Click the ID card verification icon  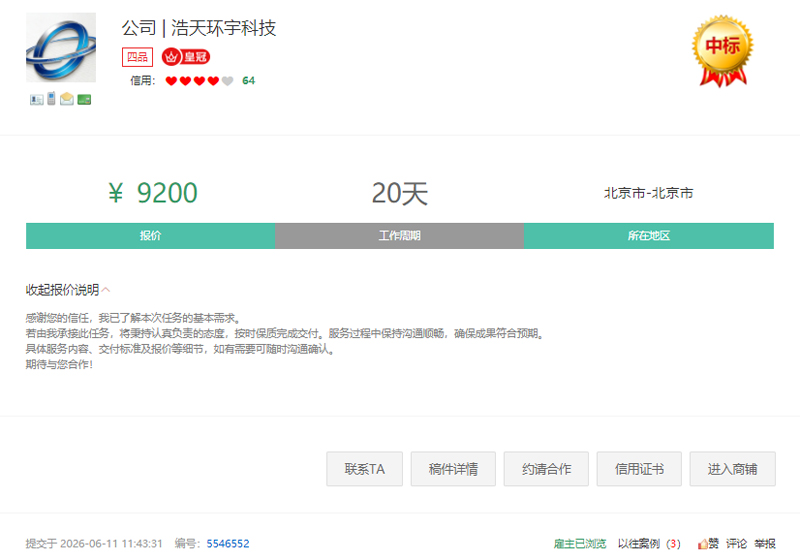tap(36, 99)
